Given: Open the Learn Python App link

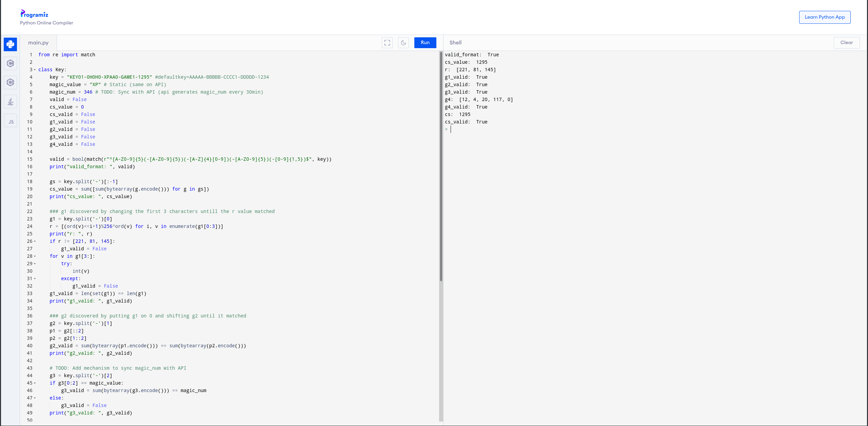Looking at the screenshot, I should (x=825, y=17).
